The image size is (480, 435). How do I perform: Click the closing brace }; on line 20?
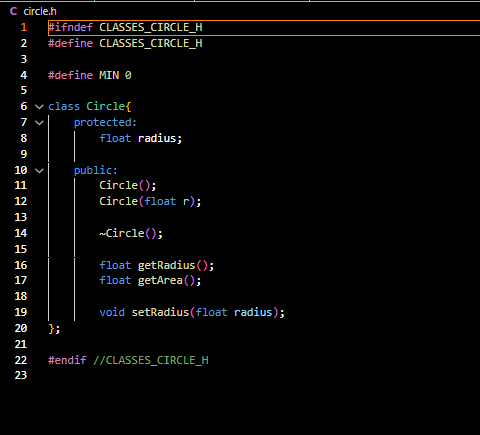coord(54,329)
